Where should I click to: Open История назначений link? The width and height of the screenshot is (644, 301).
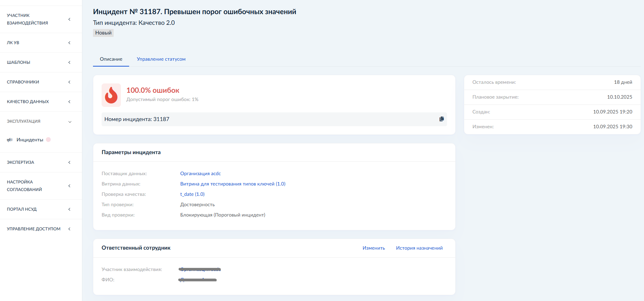coord(419,248)
